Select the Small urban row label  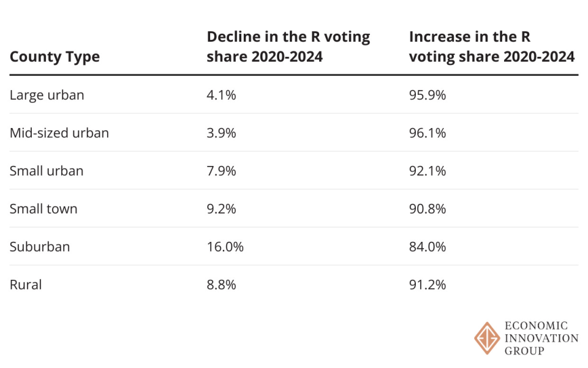[x=47, y=171]
